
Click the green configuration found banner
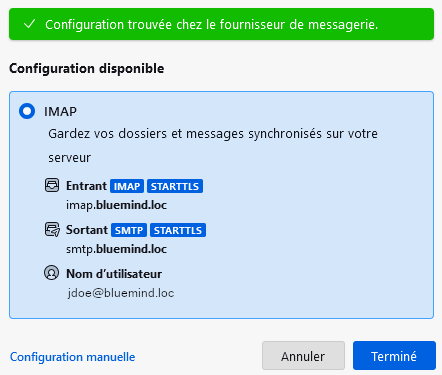point(221,24)
